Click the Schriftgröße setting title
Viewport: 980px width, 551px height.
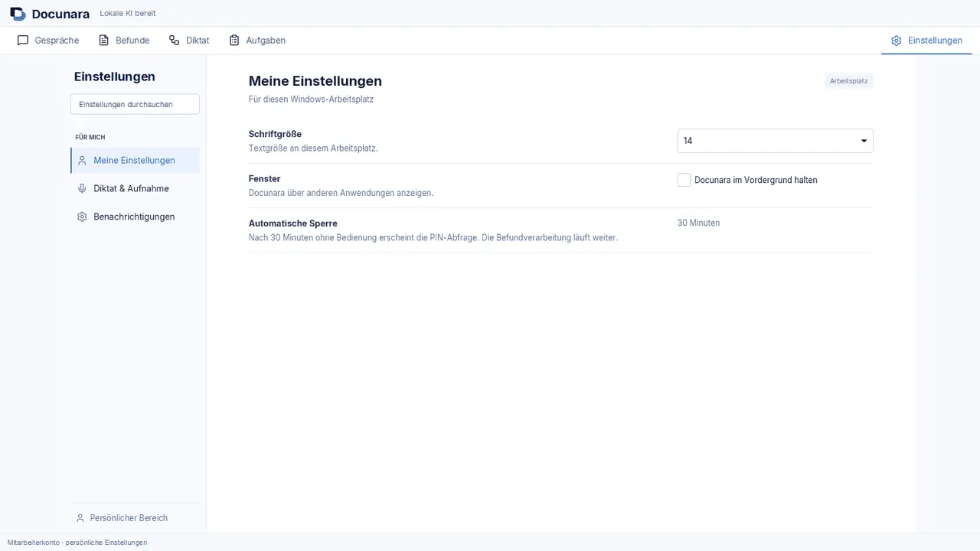coord(275,134)
